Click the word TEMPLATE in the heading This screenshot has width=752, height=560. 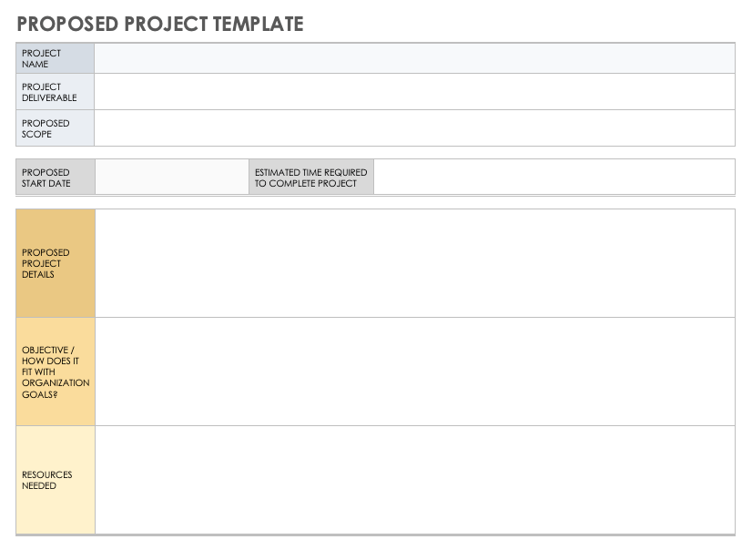[x=258, y=24]
